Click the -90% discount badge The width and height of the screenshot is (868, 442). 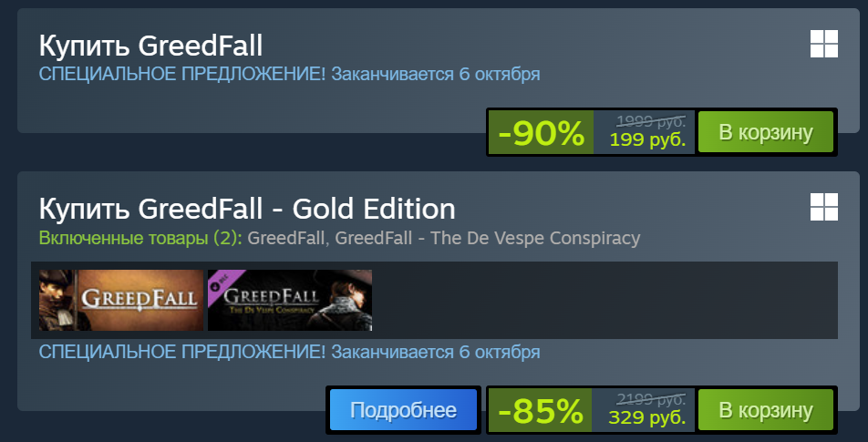click(541, 133)
